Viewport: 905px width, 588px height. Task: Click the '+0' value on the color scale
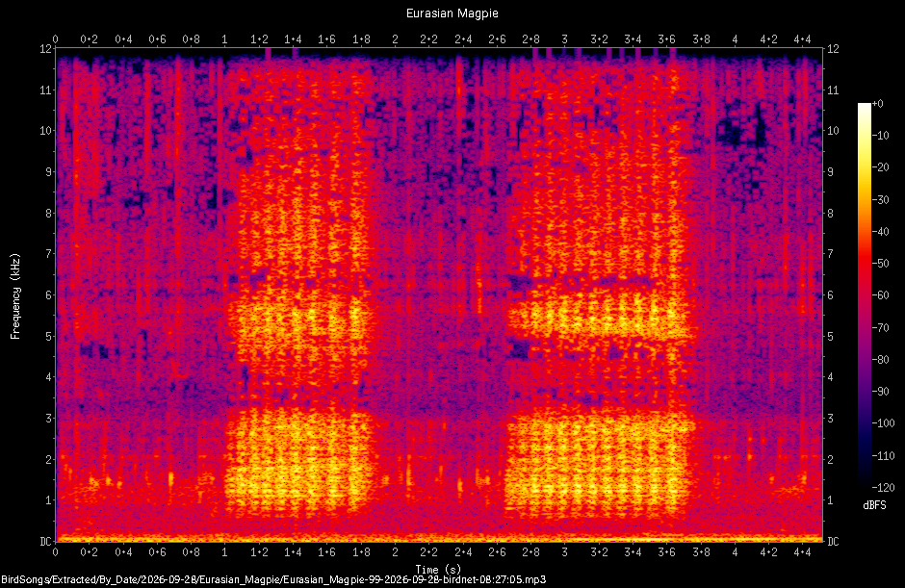pos(878,104)
